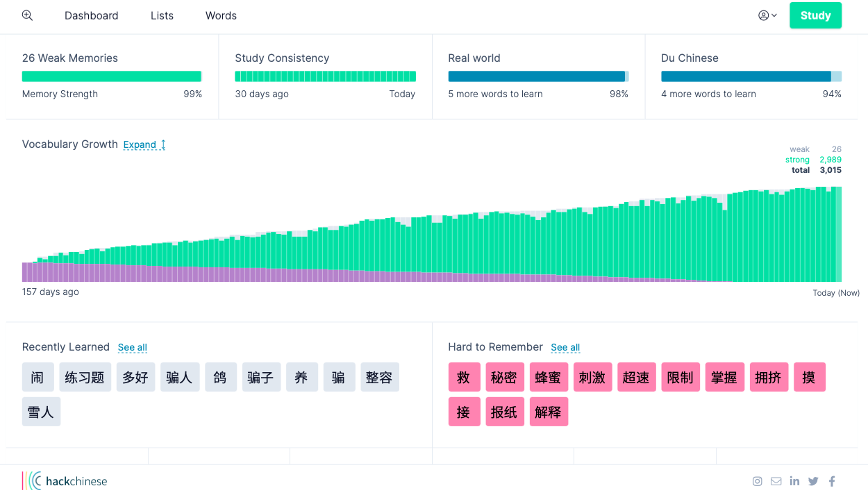The height and width of the screenshot is (495, 868).
Task: Select the hard word 蜂蜜
Action: point(548,378)
